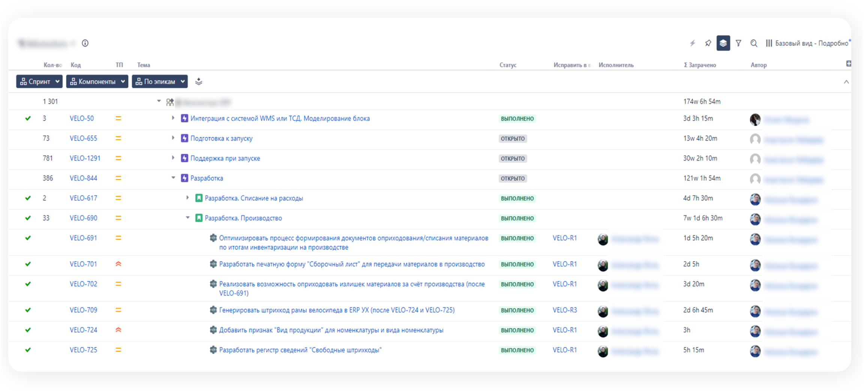Click the lightning automation icon in toolbar
This screenshot has height=391, width=868.
pos(693,43)
